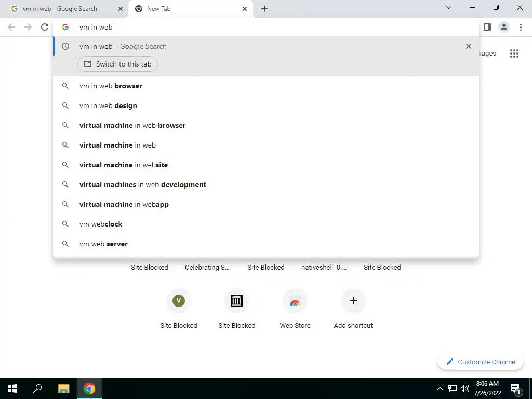Click the back navigation arrow

(x=11, y=27)
